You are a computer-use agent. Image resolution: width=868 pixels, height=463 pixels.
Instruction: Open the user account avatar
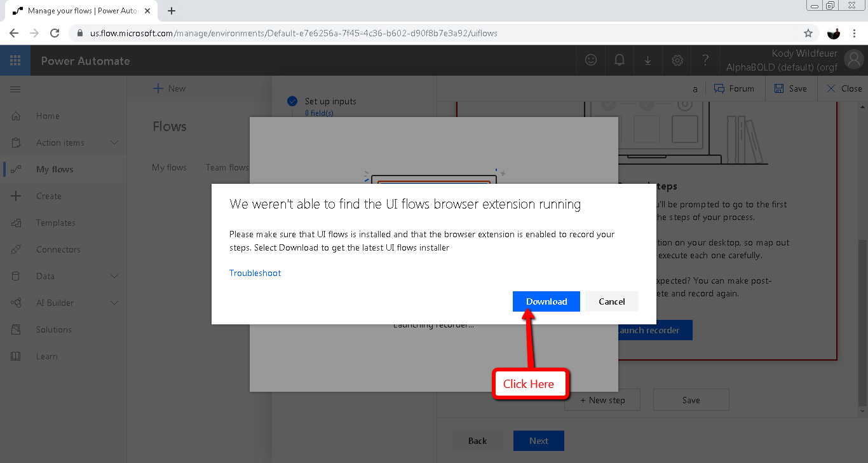853,60
